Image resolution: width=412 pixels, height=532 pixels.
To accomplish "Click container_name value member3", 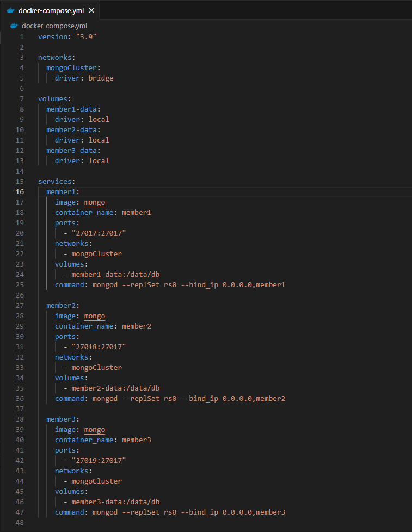I will tap(136, 440).
